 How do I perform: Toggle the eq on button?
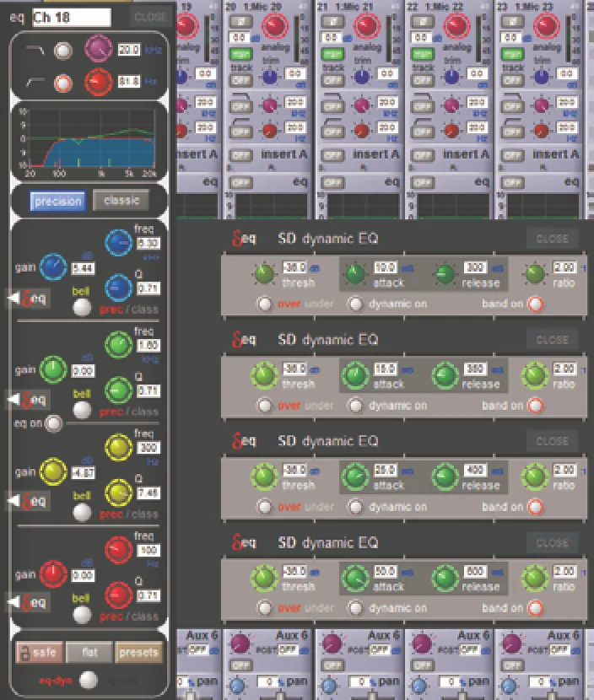pyautogui.click(x=54, y=423)
